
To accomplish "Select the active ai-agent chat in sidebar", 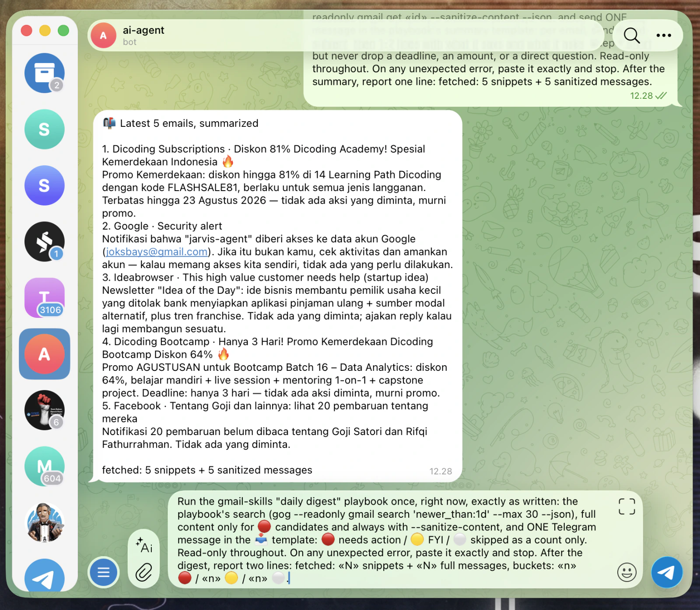I will (44, 354).
